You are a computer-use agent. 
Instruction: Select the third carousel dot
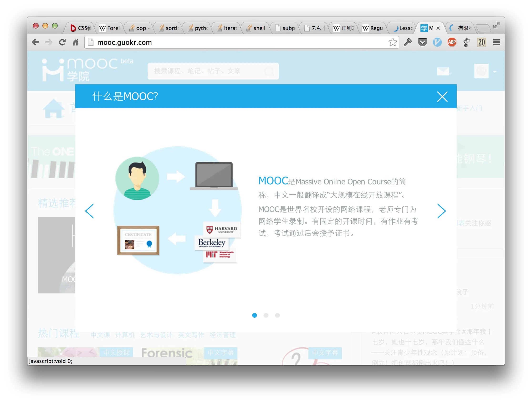[x=277, y=315]
